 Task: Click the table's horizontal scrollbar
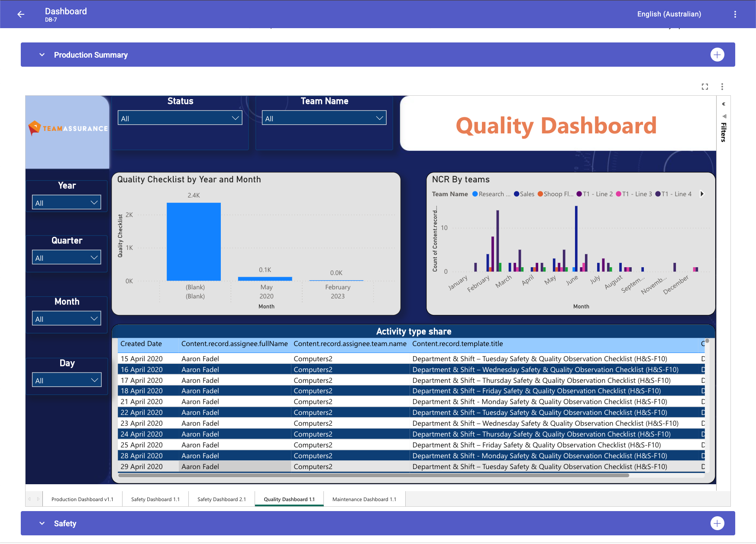coord(374,476)
